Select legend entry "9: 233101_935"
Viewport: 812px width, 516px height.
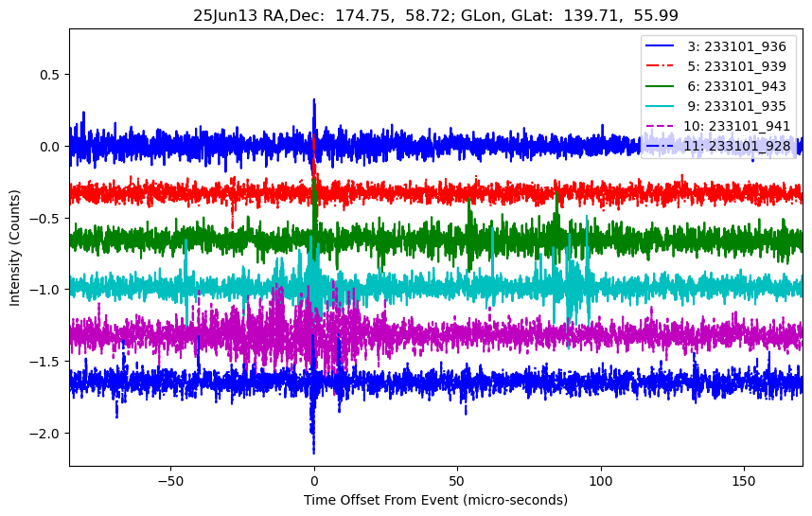pos(715,106)
